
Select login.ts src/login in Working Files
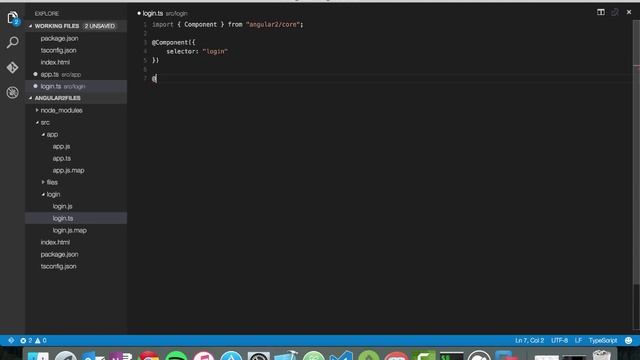coord(63,86)
